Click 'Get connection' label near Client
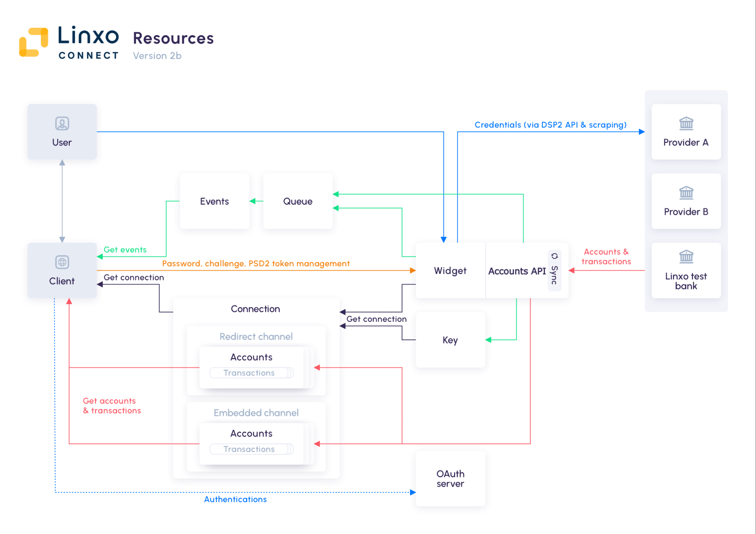Viewport: 756px width, 534px height. (x=134, y=277)
